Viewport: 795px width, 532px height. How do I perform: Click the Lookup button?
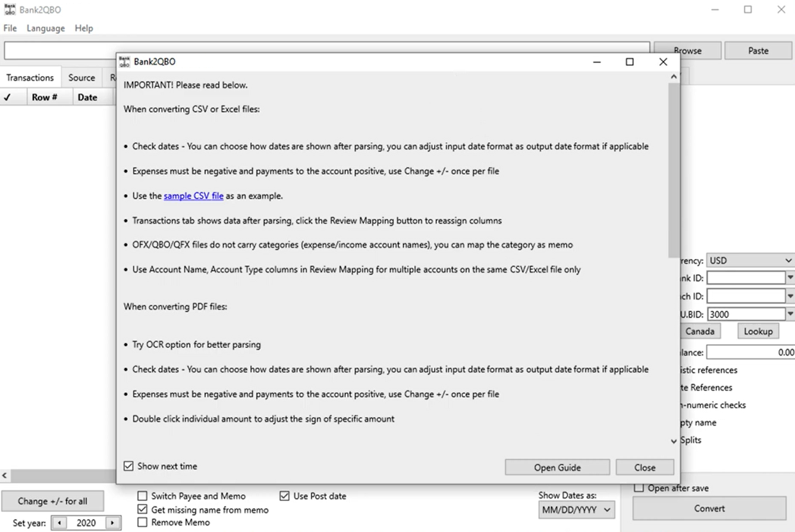(x=758, y=331)
